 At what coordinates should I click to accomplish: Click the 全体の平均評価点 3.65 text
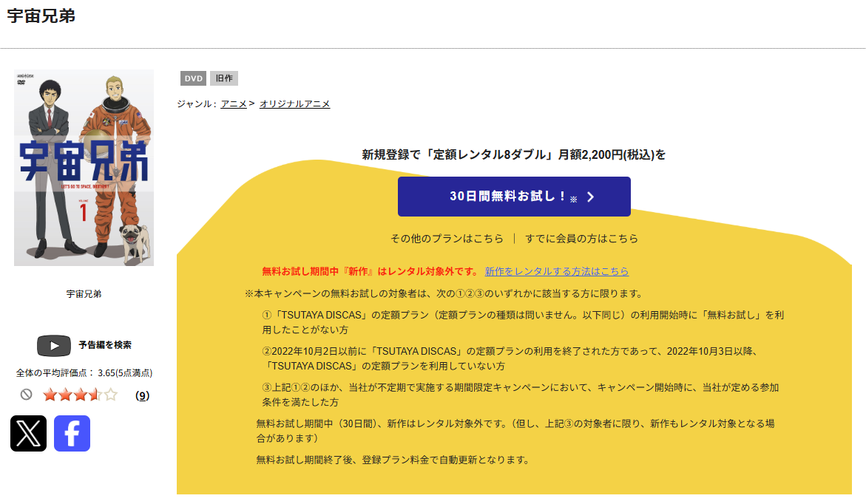(84, 373)
